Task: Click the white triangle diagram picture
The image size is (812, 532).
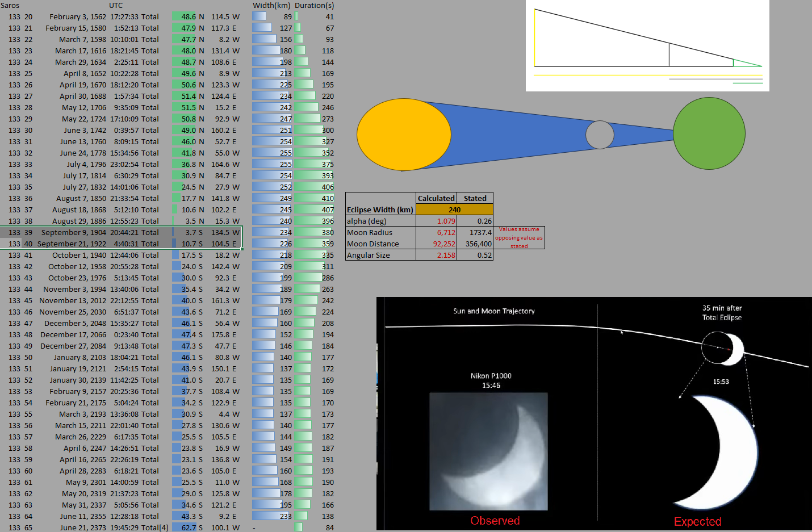Action: pos(647,45)
